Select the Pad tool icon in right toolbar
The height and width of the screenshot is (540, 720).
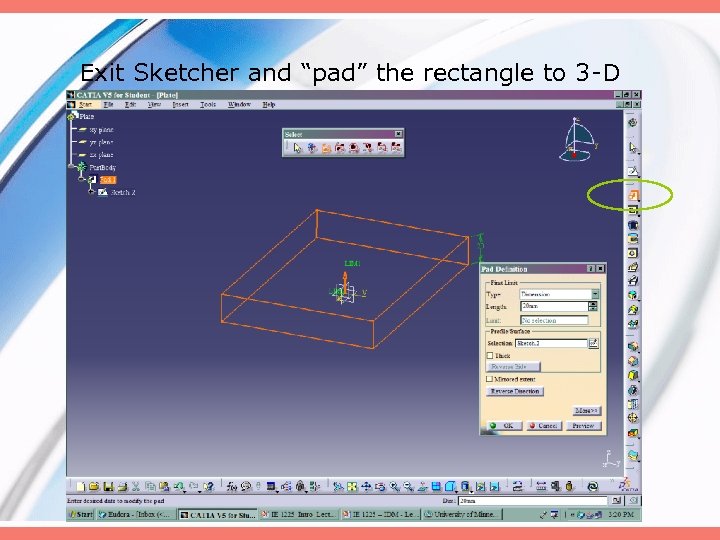pyautogui.click(x=633, y=196)
